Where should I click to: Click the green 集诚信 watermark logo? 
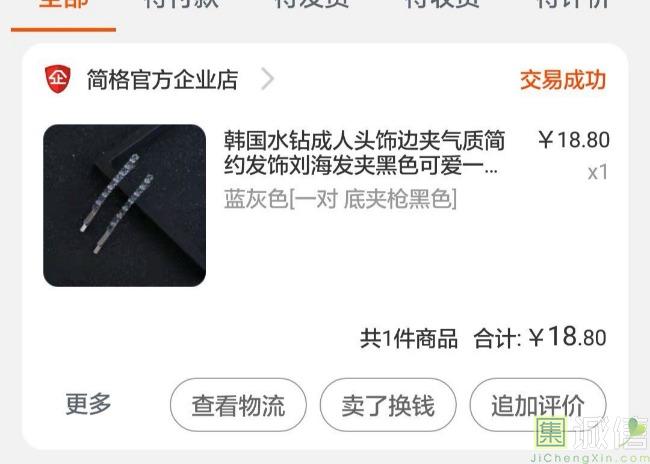pos(589,440)
